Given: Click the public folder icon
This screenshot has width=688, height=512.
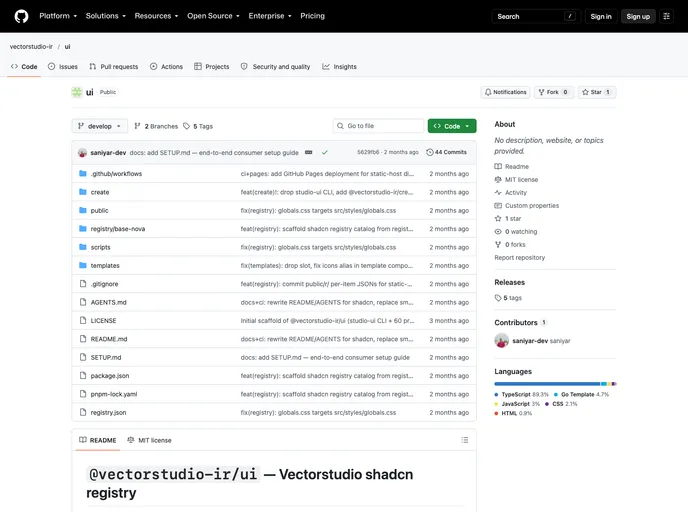Looking at the screenshot, I should tap(82, 211).
